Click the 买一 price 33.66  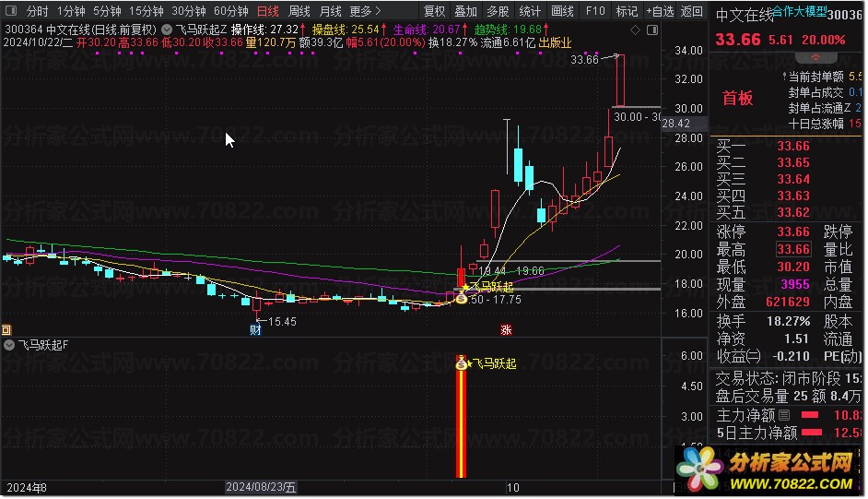793,147
